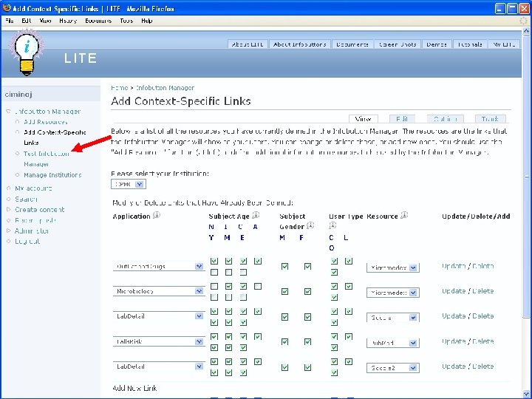Click the scrollbar up arrow

coord(526,30)
